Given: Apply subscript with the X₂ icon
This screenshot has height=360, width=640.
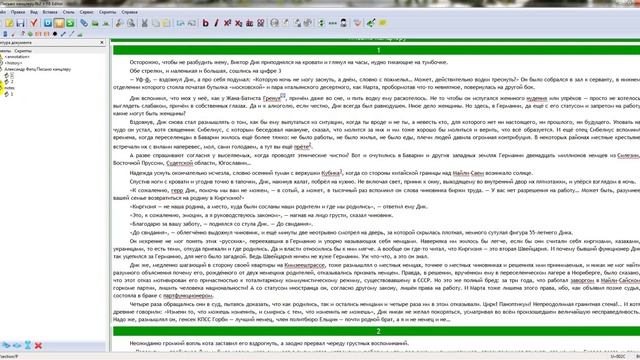Looking at the screenshot, I should [x=238, y=23].
